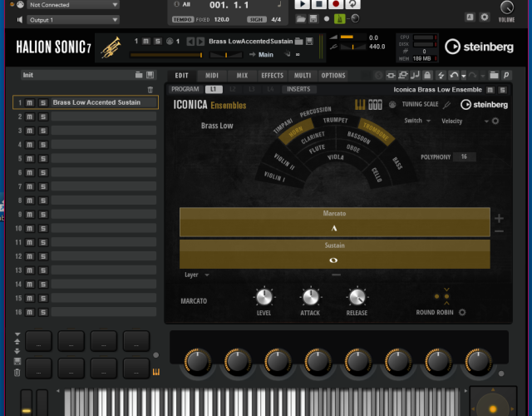Open the Not Connected MIDI input dropdown
The image size is (532, 416).
72,5
